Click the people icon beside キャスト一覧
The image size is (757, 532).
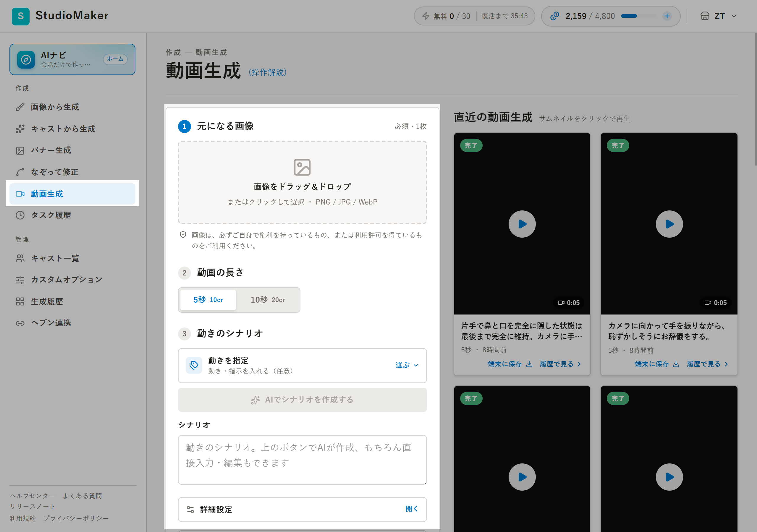pos(20,258)
